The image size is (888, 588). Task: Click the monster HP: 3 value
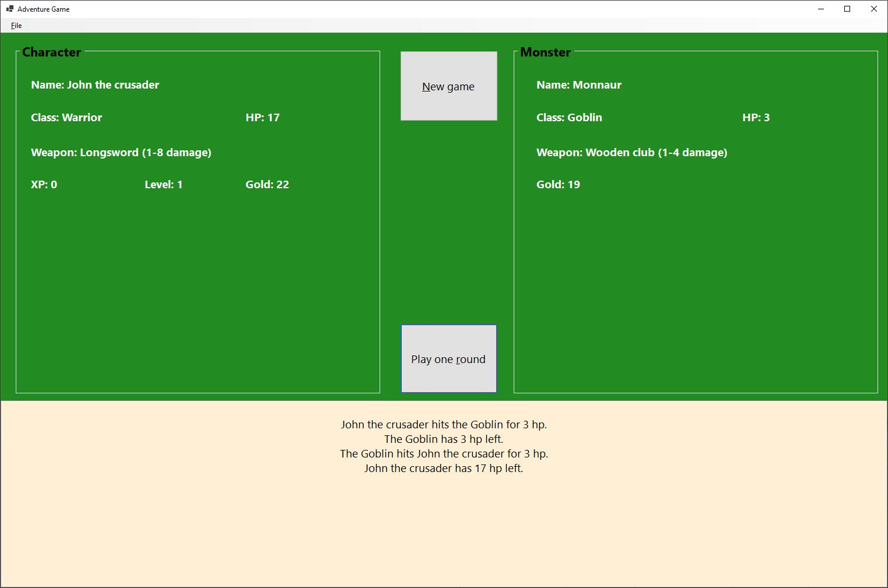click(756, 117)
